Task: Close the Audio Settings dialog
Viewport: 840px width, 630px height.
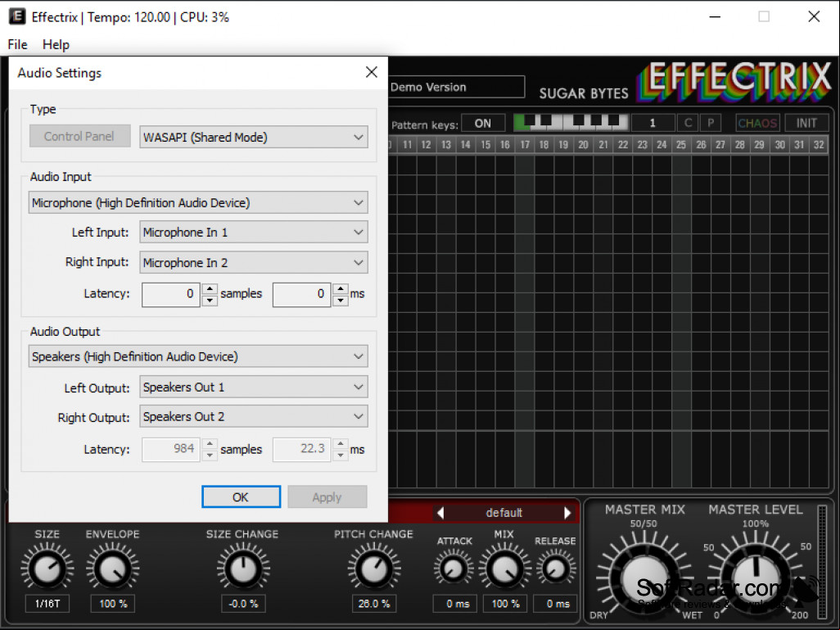Action: tap(371, 72)
